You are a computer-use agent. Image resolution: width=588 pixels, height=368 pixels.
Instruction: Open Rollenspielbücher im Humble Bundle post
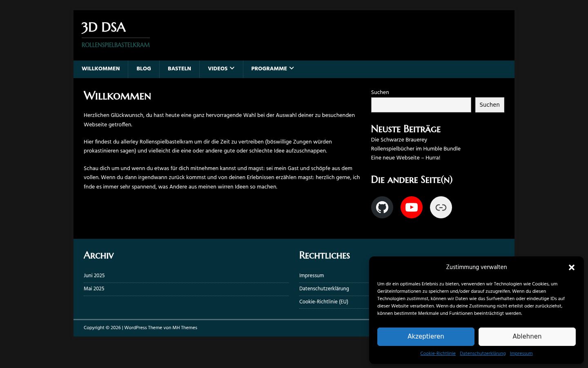click(416, 149)
